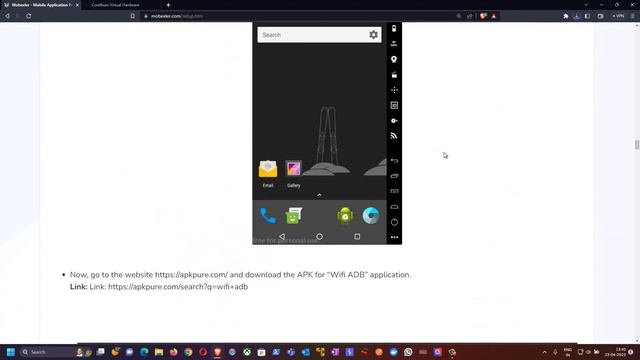This screenshot has height=360, width=640.
Task: Open the emulator move/remote control icon
Action: click(394, 90)
